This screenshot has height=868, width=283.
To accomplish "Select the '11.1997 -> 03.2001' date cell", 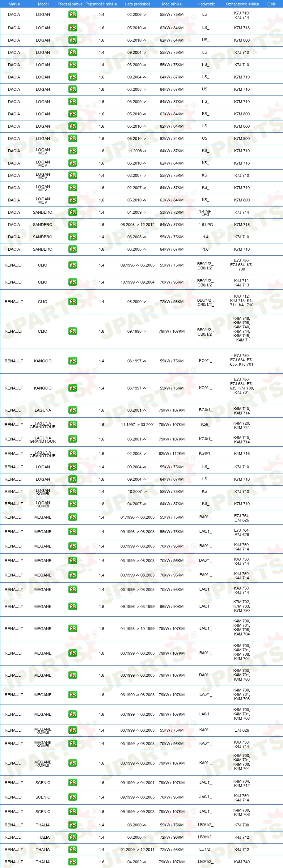I will (138, 425).
